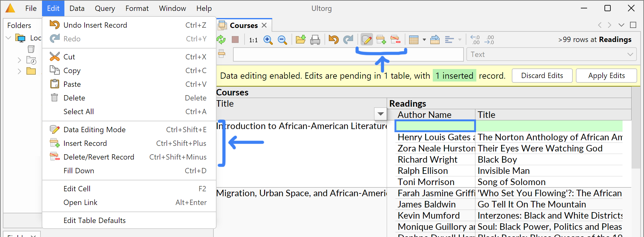The image size is (644, 237).
Task: Click the next tab chevron
Action: click(x=609, y=25)
